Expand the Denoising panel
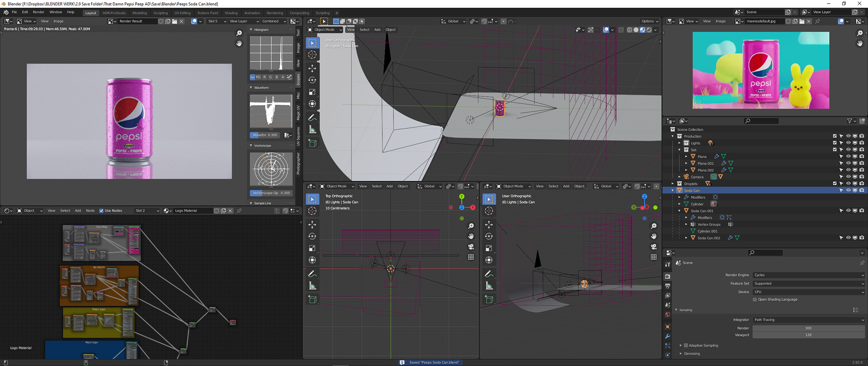Viewport: 868px width, 366px height. pos(681,353)
